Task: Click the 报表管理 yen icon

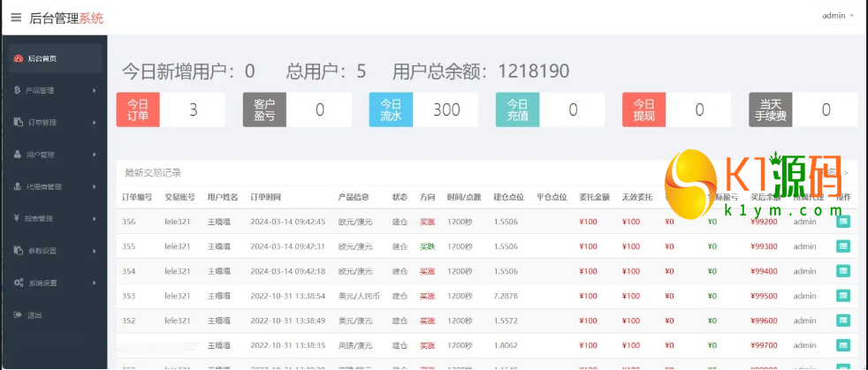Action: click(17, 218)
